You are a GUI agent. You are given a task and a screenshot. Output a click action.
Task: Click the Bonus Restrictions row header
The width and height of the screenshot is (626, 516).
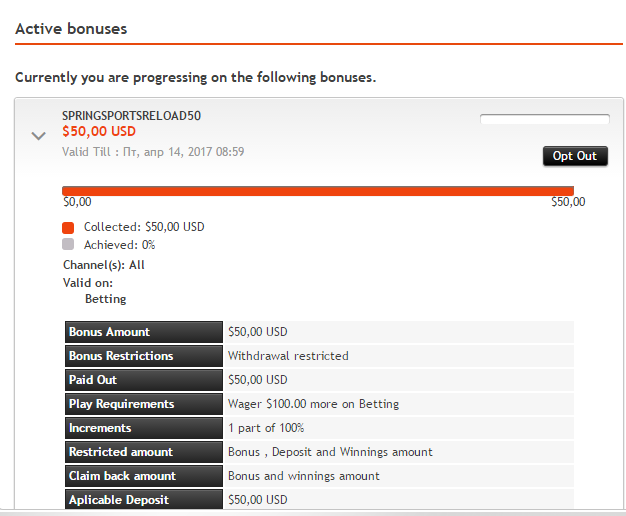click(144, 356)
